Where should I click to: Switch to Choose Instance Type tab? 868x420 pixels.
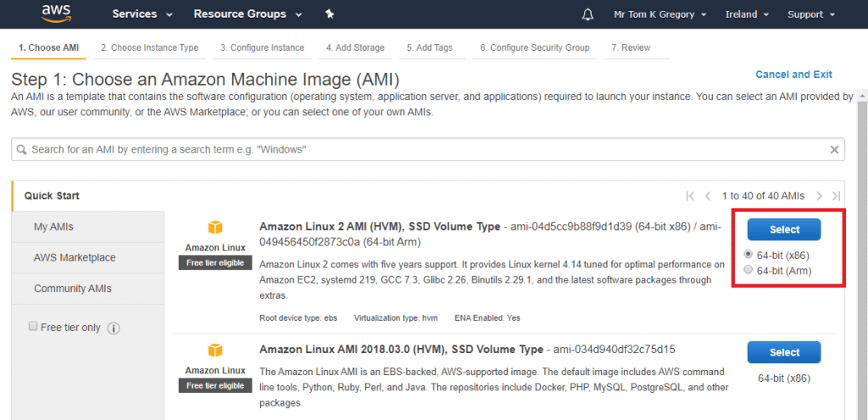click(x=149, y=48)
